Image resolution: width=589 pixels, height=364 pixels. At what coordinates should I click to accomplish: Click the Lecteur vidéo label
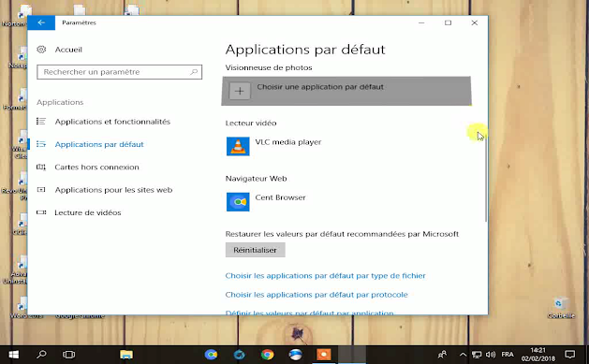pyautogui.click(x=251, y=124)
